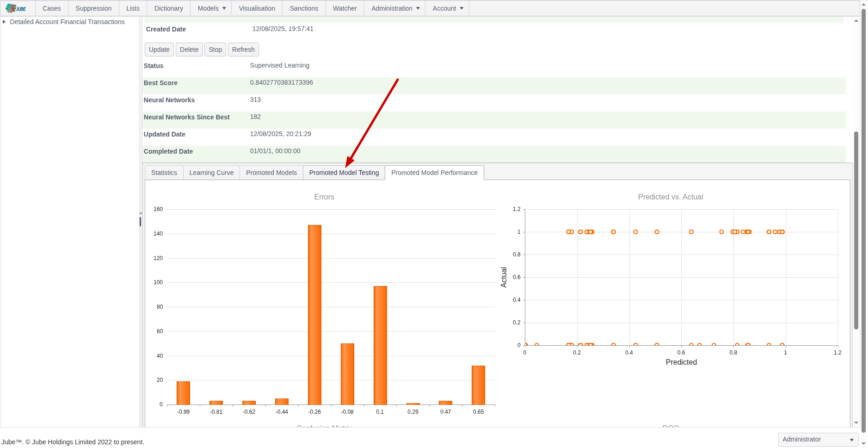Click the Update button
The height and width of the screenshot is (448, 868).
click(x=159, y=50)
